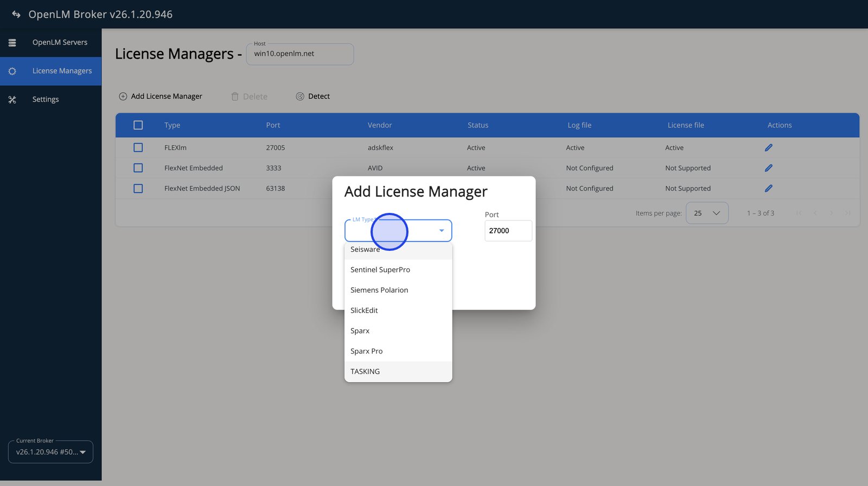Click the port value 3333
The image size is (868, 486).
click(x=273, y=168)
